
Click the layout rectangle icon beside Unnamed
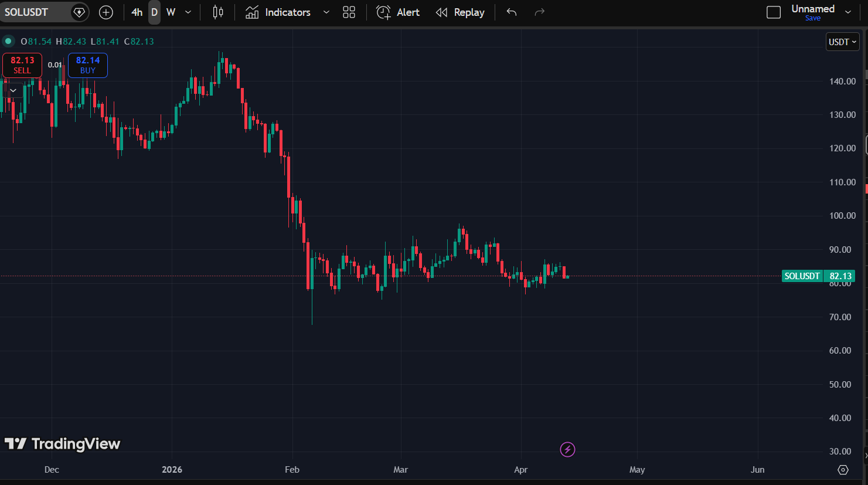point(774,12)
